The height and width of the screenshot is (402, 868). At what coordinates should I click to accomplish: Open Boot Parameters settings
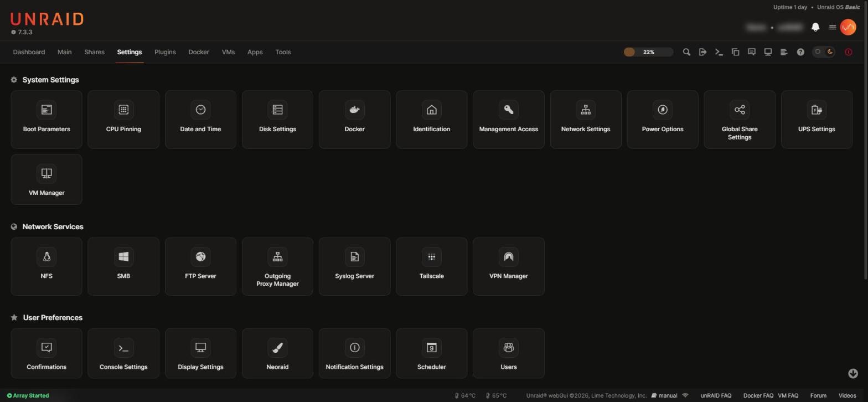(46, 120)
